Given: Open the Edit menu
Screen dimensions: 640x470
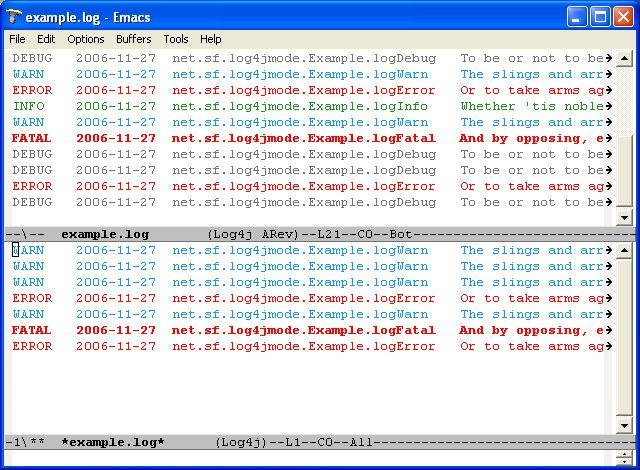Looking at the screenshot, I should coord(46,39).
